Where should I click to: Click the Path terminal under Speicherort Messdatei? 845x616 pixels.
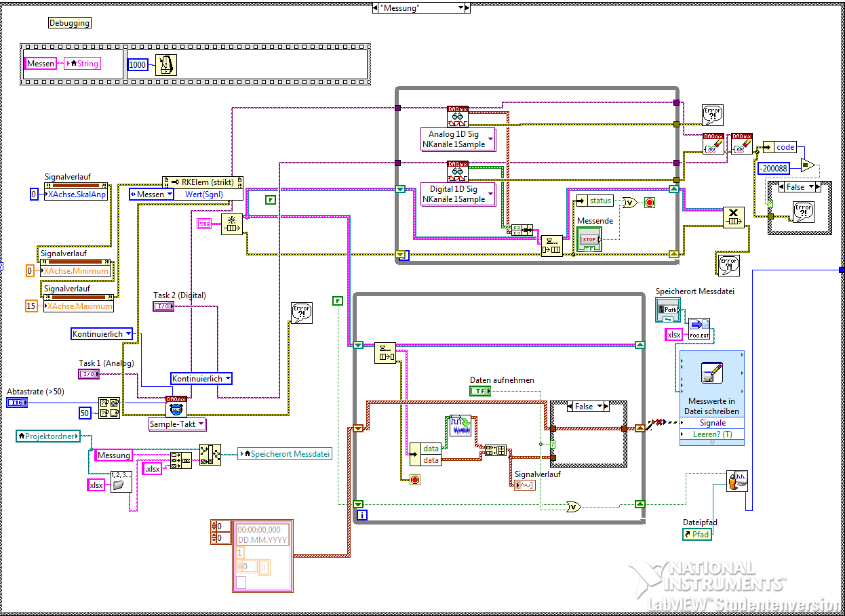pos(668,309)
